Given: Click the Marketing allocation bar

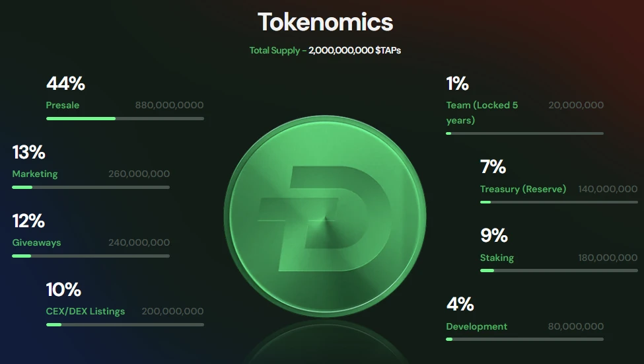Looking at the screenshot, I should click(x=90, y=187).
